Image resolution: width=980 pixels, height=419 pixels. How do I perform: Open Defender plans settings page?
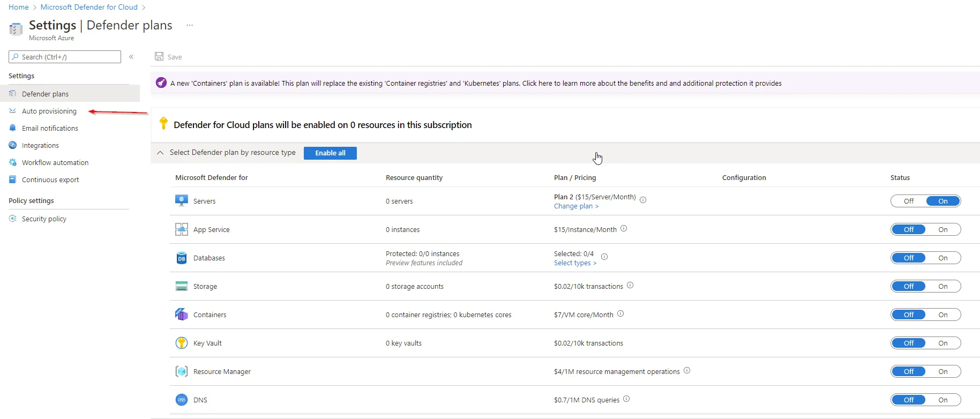tap(70, 94)
